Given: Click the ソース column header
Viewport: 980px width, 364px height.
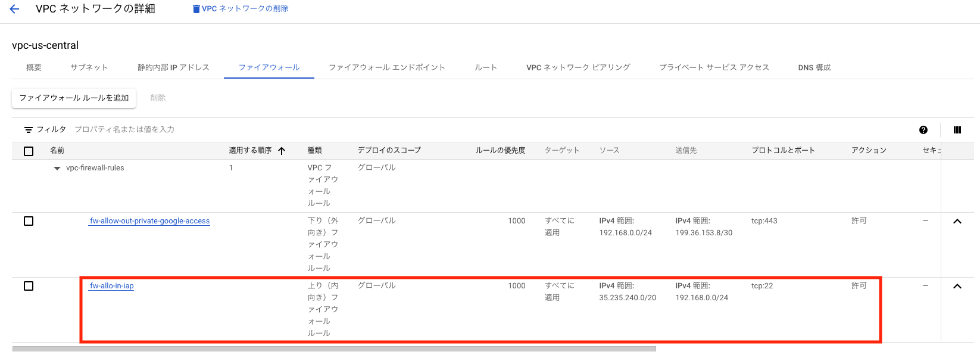Looking at the screenshot, I should 609,151.
